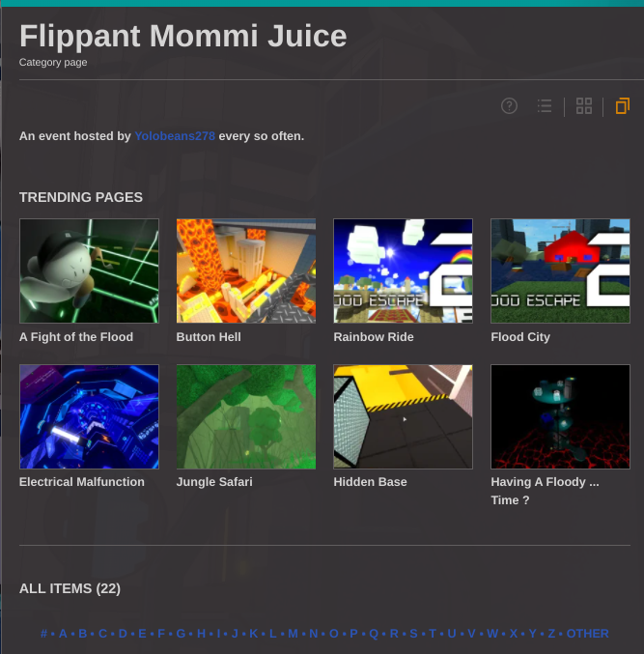Filter all items by letter H
Image resolution: width=644 pixels, height=654 pixels.
point(202,634)
